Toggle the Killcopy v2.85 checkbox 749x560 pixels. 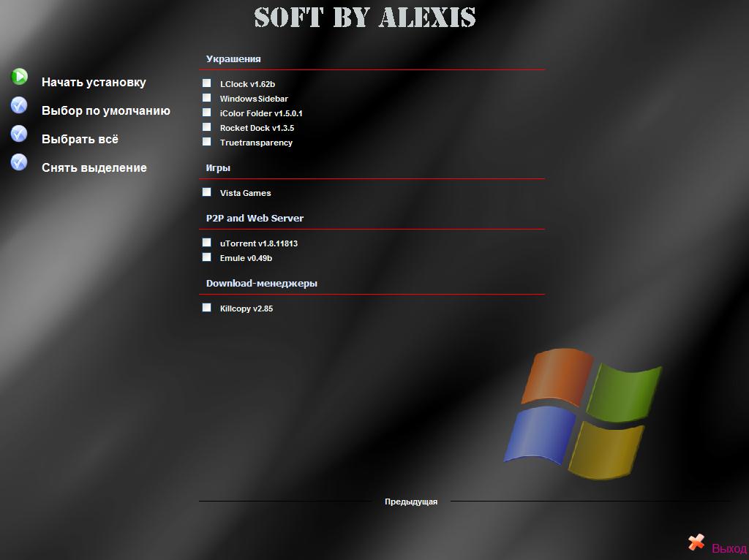tap(206, 308)
